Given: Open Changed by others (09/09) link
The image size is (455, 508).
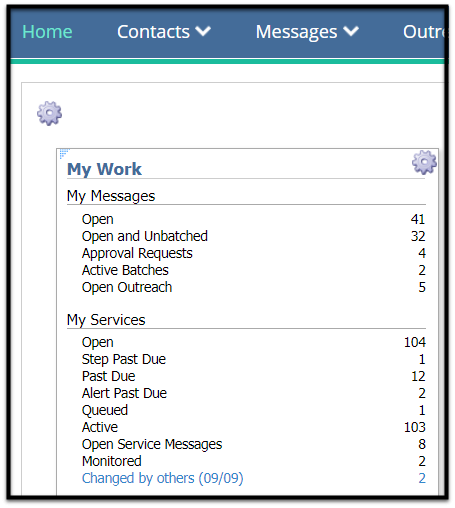Looking at the screenshot, I should (x=163, y=478).
